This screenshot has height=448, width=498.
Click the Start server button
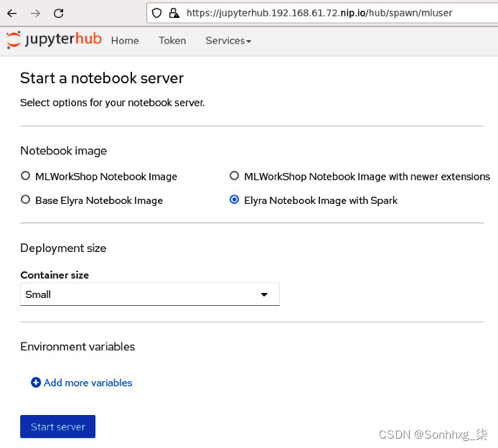click(x=58, y=426)
